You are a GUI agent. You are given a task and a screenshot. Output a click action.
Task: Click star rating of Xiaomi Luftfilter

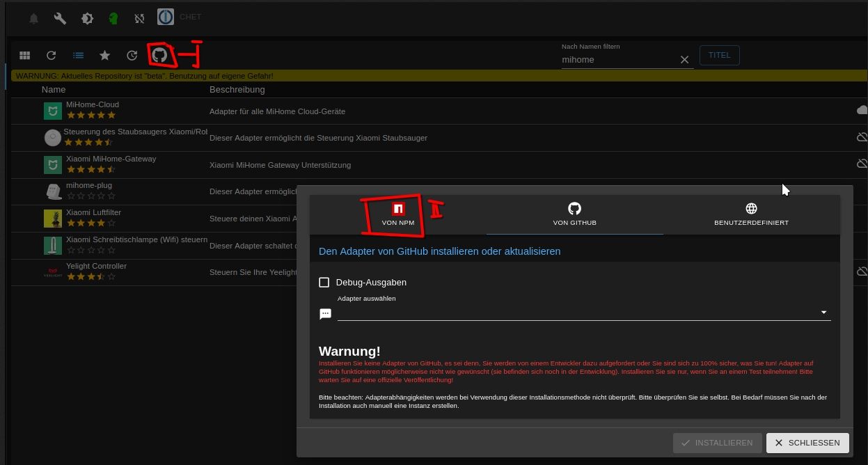(91, 223)
